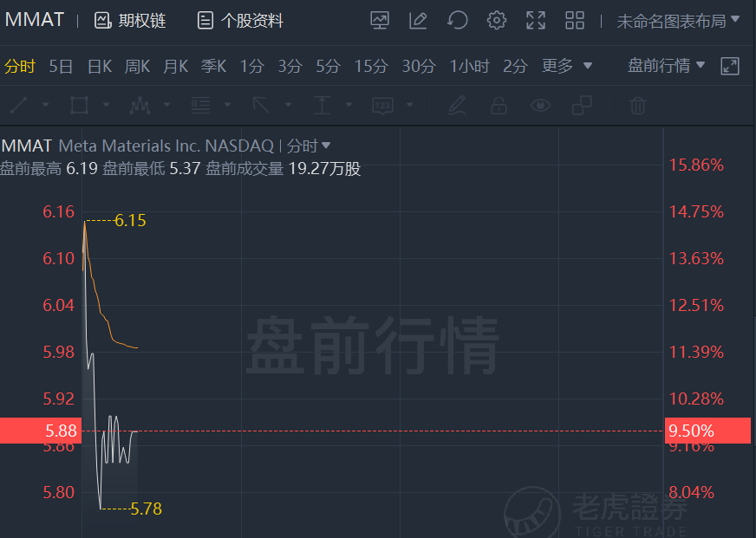The width and height of the screenshot is (756, 538).
Task: Open 个股资料 stock profile
Action: [240, 21]
